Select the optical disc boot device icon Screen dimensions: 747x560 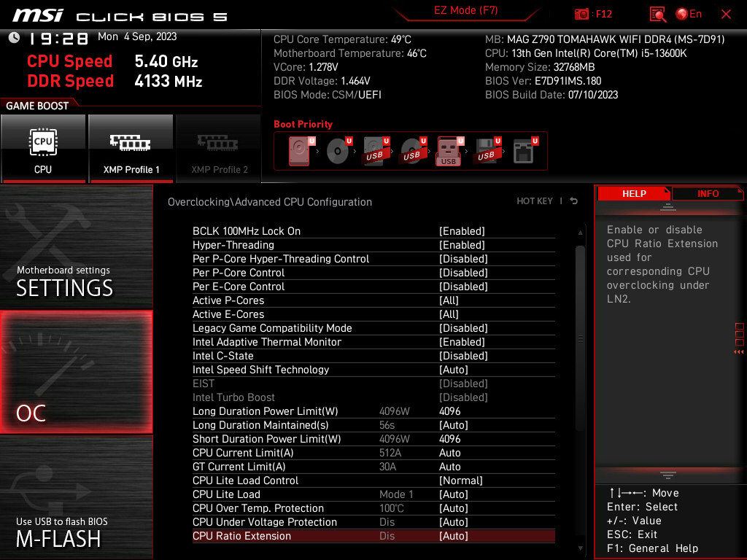tap(338, 151)
